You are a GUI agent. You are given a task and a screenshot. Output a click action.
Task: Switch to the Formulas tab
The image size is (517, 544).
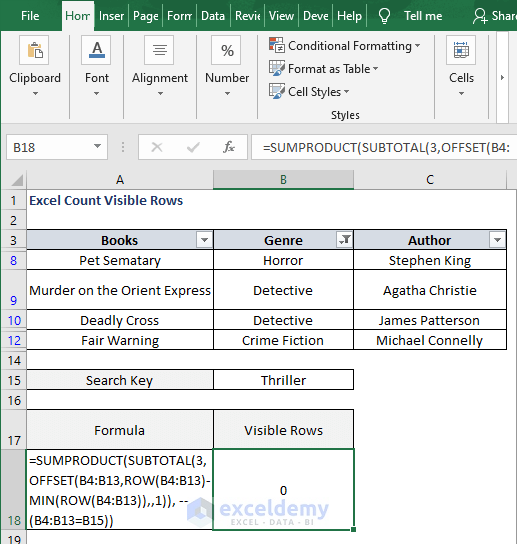[x=179, y=16]
